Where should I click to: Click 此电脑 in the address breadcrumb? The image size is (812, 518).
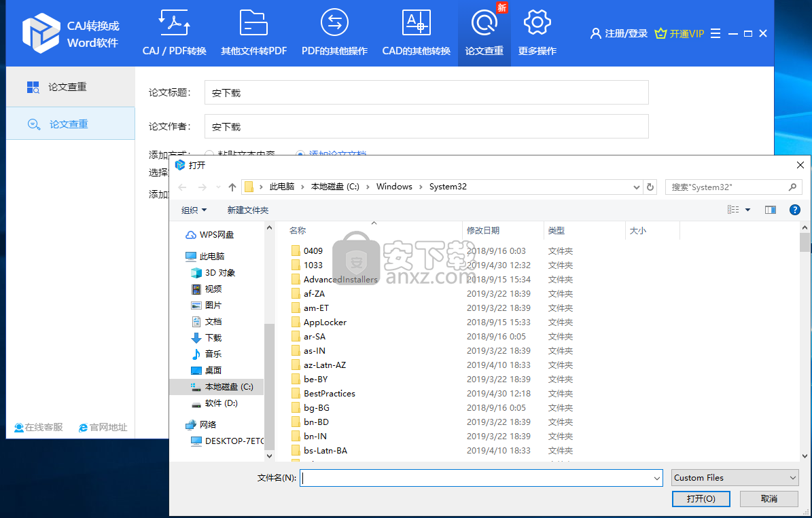[282, 187]
